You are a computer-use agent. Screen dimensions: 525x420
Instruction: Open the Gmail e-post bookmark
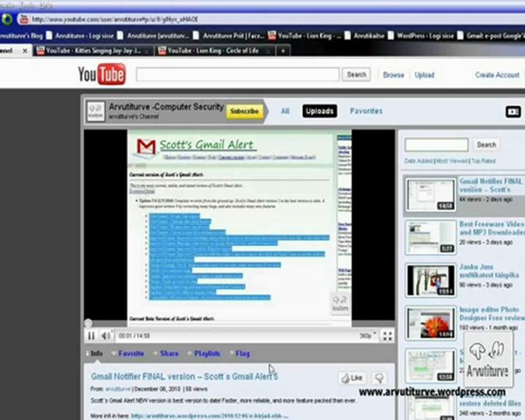491,36
